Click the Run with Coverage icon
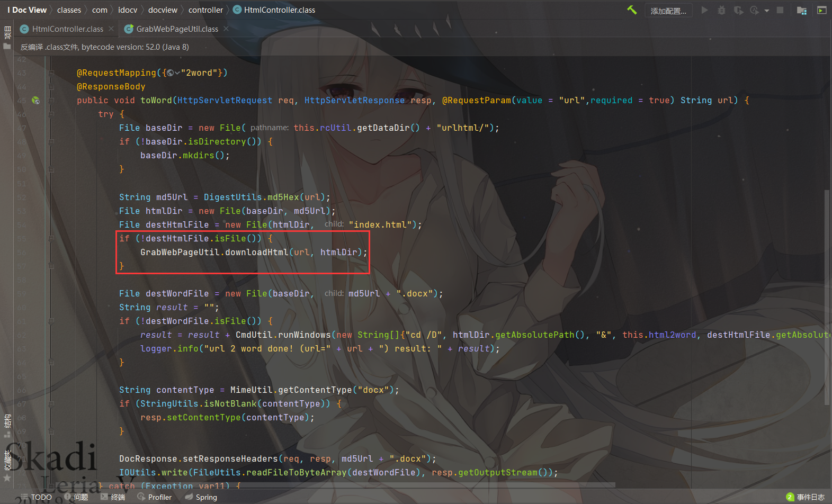 pos(738,10)
